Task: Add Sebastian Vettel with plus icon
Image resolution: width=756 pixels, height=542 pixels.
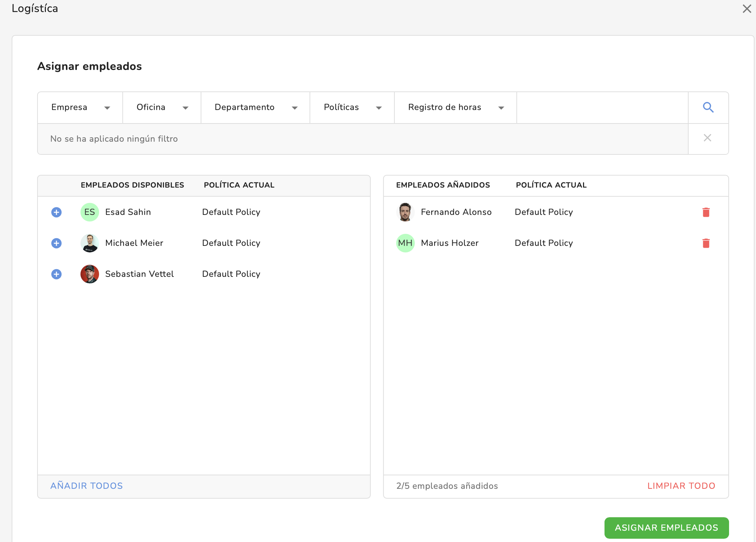Action: (x=56, y=274)
